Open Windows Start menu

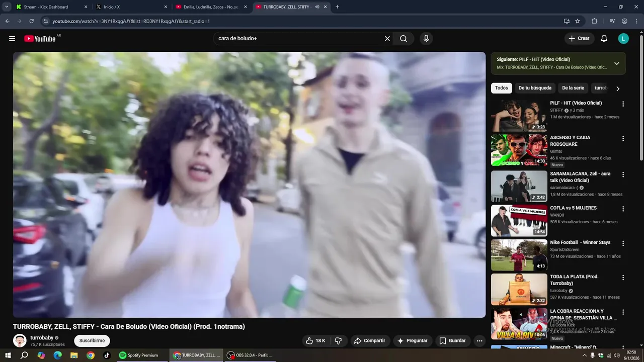tap(8, 355)
